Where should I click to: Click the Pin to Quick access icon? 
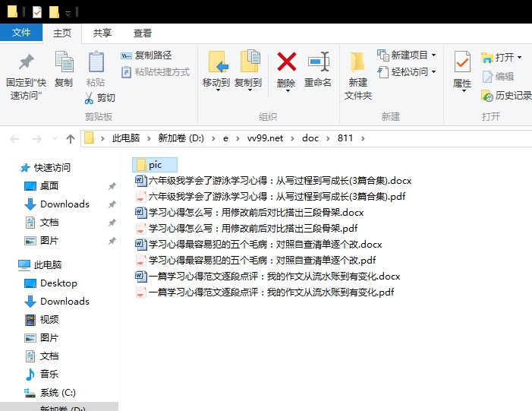pos(27,62)
